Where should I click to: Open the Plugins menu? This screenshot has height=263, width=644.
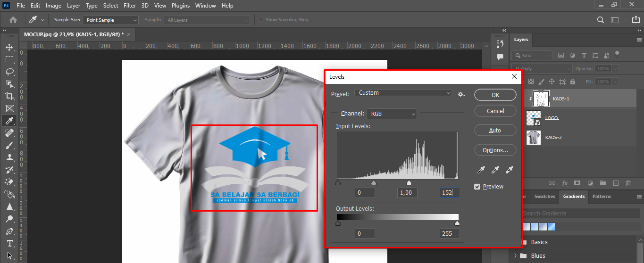(x=180, y=6)
